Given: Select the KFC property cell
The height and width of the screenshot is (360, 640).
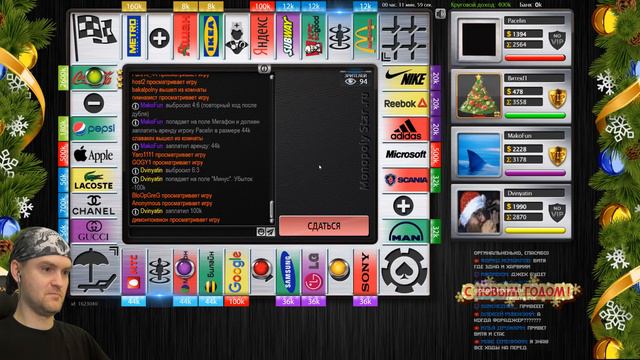Looking at the screenshot, I should point(313,38).
